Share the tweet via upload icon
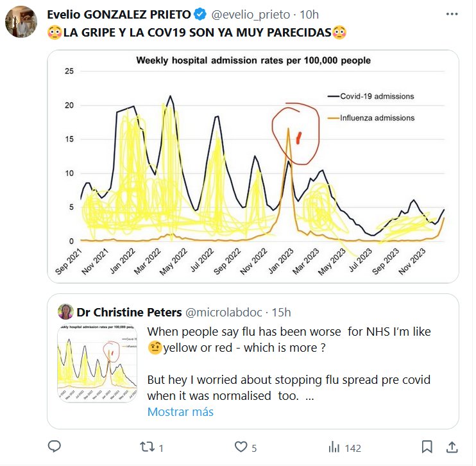 coord(452,447)
